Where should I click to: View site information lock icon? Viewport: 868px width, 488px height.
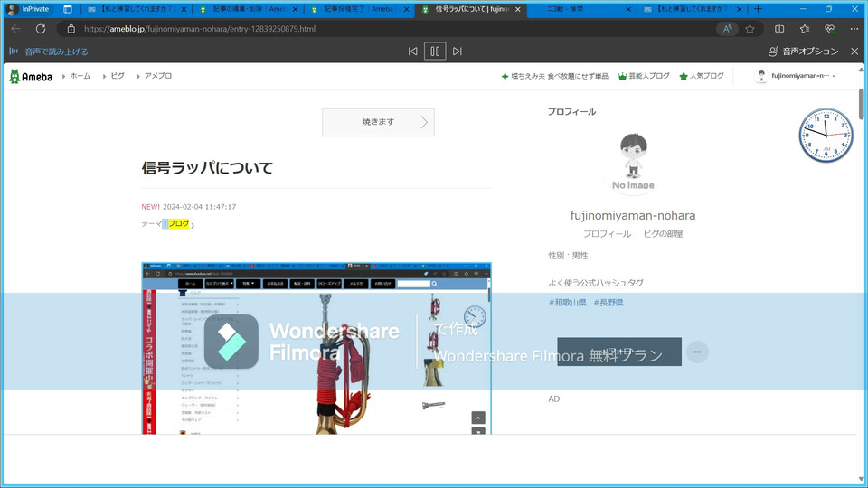pos(71,29)
